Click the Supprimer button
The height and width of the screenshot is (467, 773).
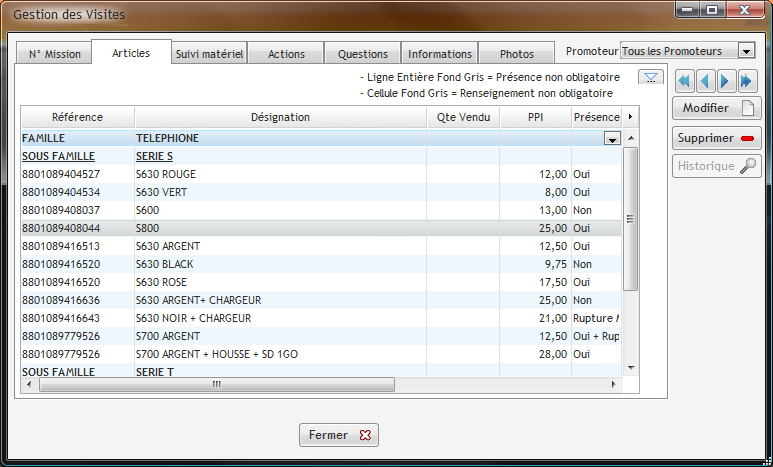point(717,138)
